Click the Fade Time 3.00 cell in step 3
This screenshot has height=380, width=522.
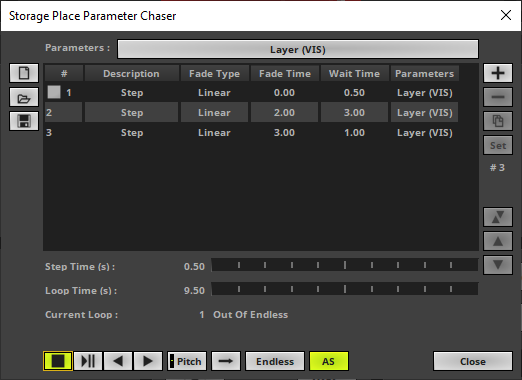pos(284,132)
